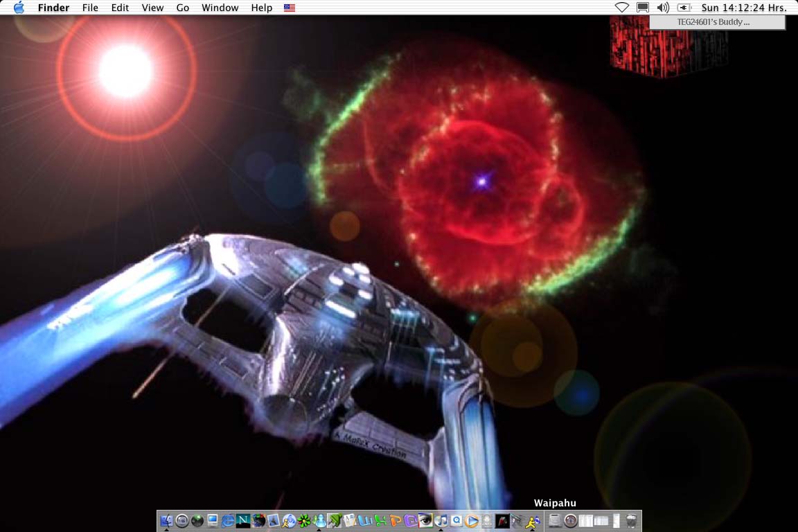The height and width of the screenshot is (532, 798).
Task: Launch Microsoft PowerPoint from the Dock
Action: click(x=396, y=521)
